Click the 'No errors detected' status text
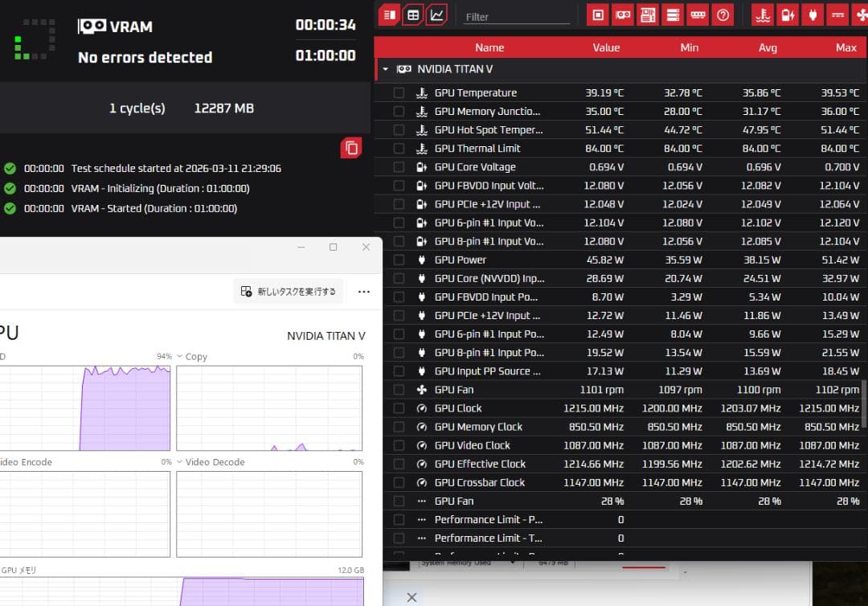The image size is (868, 606). (x=145, y=57)
